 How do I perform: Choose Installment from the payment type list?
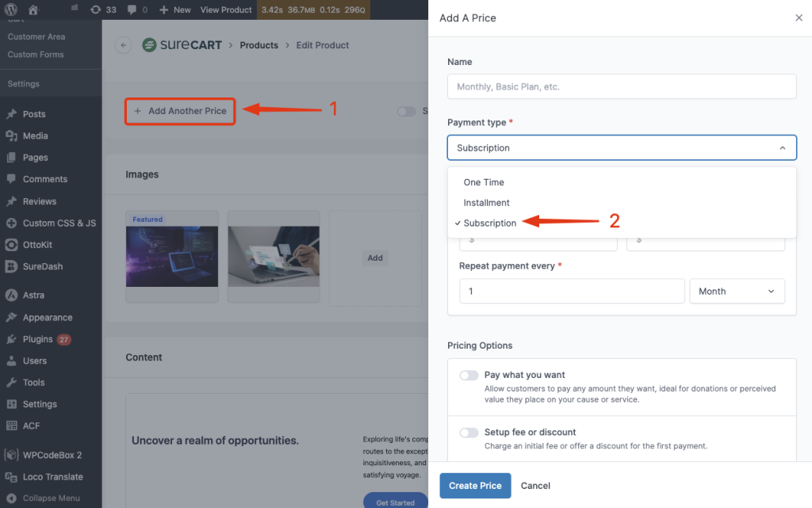(x=487, y=203)
